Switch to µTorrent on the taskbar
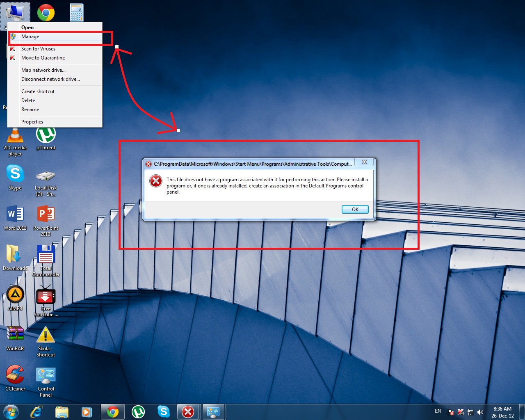525x420 pixels. coord(138,412)
